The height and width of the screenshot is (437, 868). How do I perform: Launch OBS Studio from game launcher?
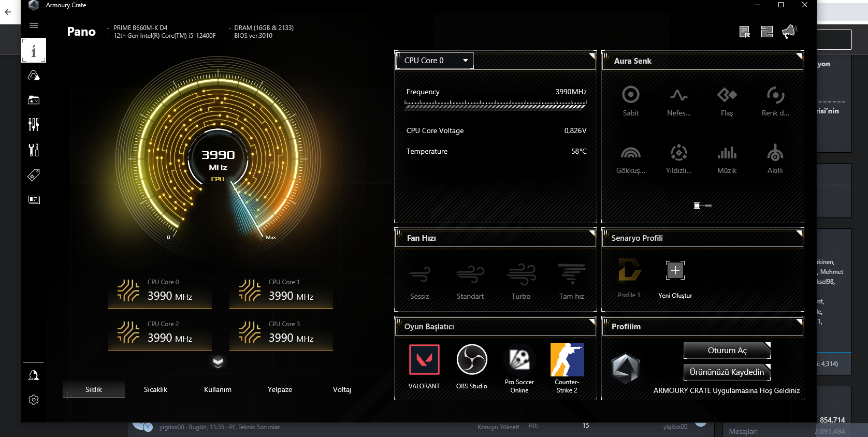(472, 366)
